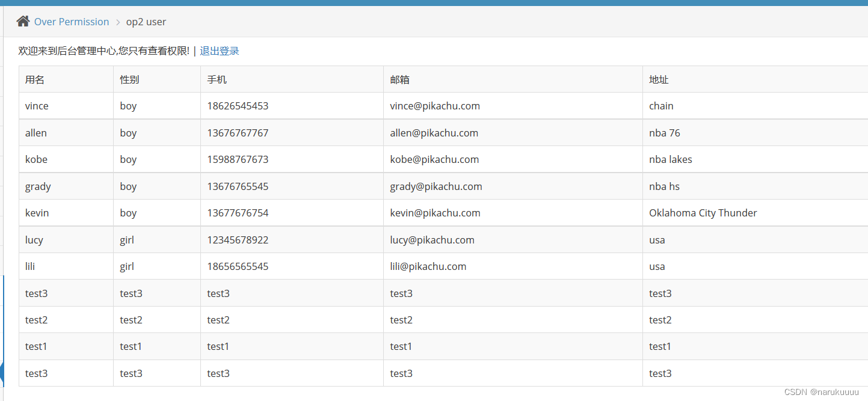Click the 手机 column header
This screenshot has height=401, width=868.
(x=217, y=79)
